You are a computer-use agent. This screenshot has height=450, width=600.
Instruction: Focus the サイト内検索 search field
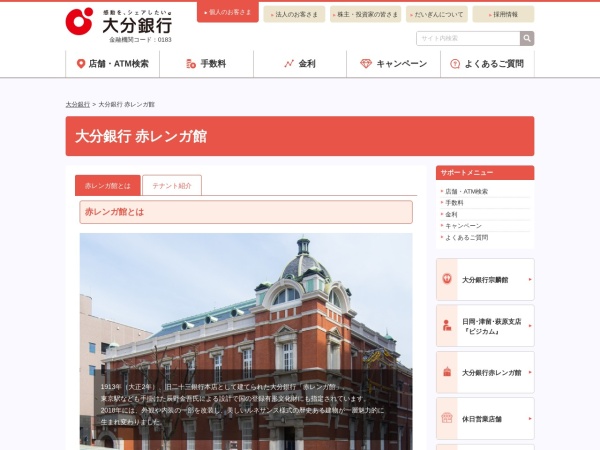click(x=468, y=38)
